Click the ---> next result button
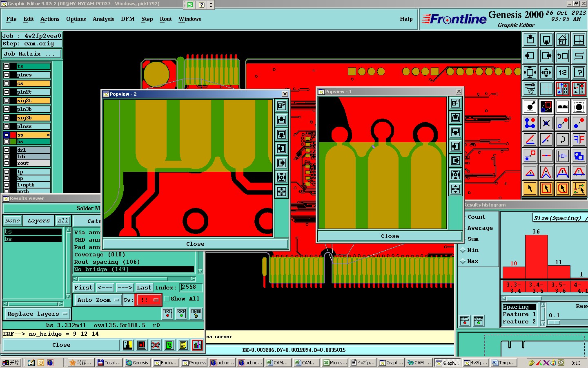588x368 pixels. (125, 287)
